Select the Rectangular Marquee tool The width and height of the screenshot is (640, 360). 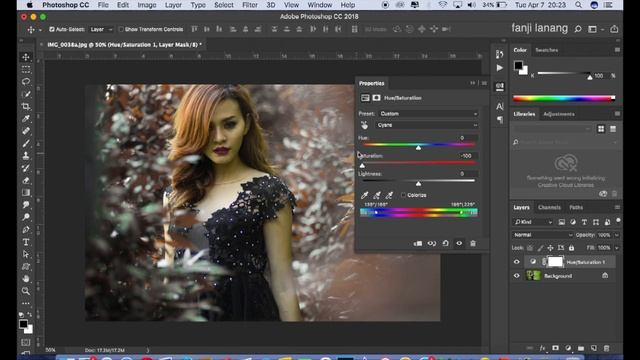(x=26, y=69)
